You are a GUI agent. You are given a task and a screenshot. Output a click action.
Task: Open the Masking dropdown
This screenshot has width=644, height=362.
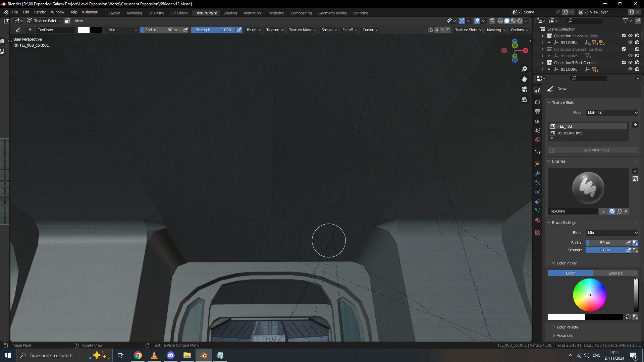[496, 30]
